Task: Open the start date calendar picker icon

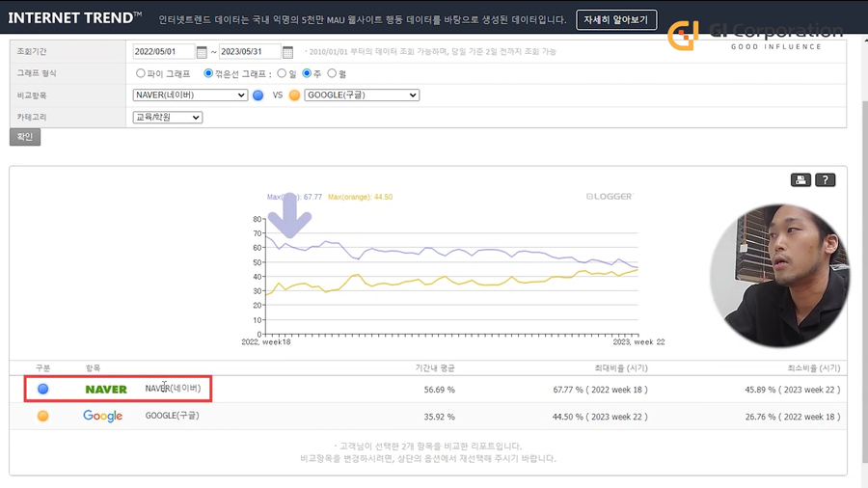Action: click(202, 52)
